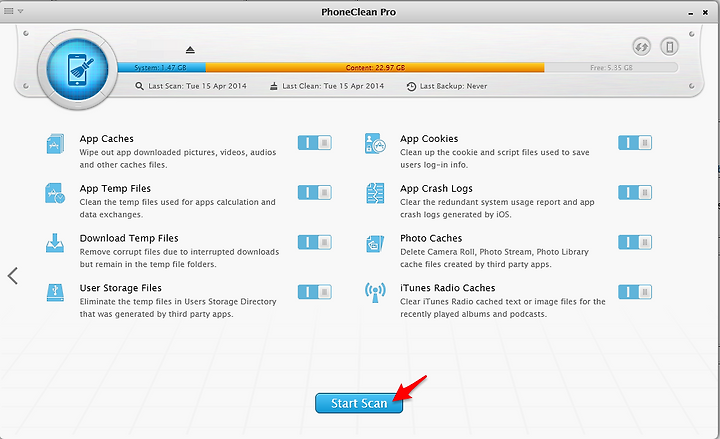Click the iTunes Radio antenna icon
Image resolution: width=720 pixels, height=439 pixels.
click(x=375, y=293)
